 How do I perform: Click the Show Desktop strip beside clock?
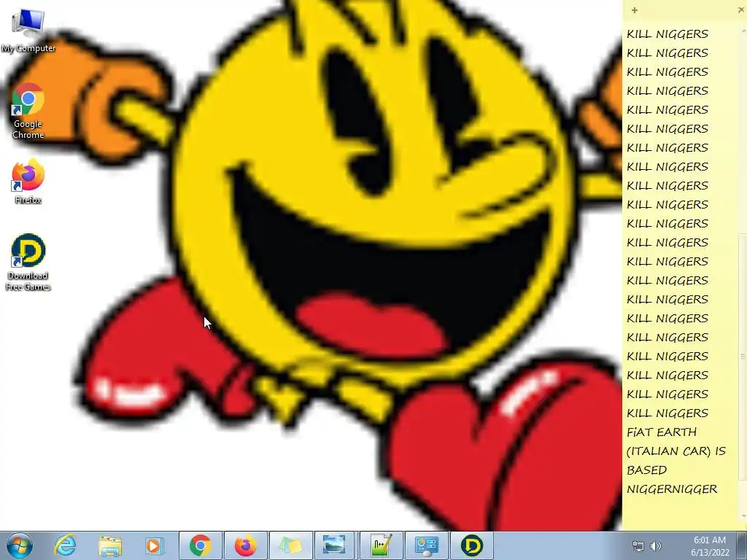click(743, 545)
